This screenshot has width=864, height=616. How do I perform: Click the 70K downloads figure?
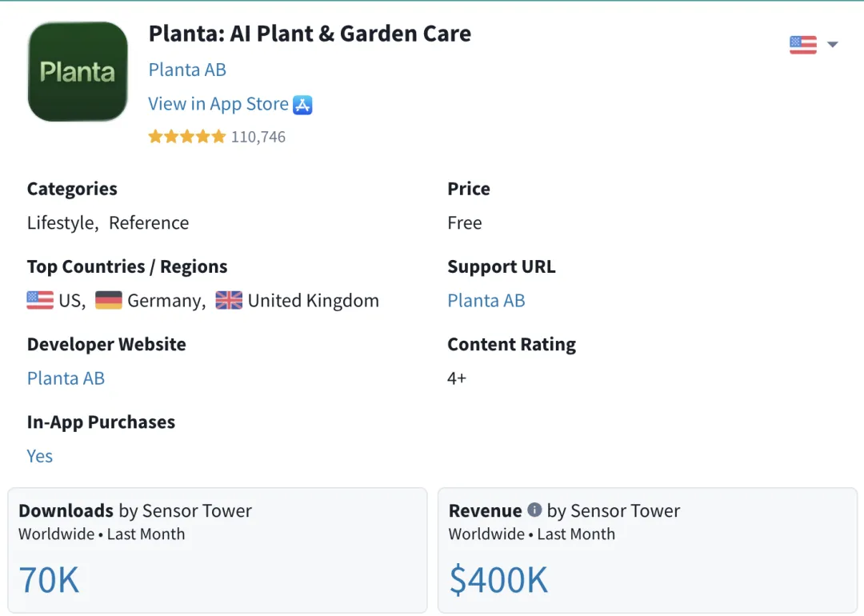point(49,580)
